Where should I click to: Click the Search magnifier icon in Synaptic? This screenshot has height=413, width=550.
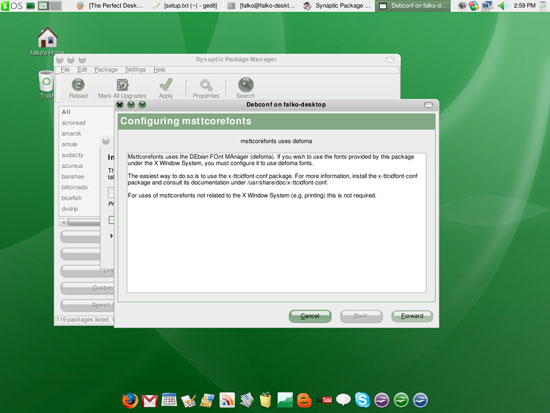click(x=246, y=85)
